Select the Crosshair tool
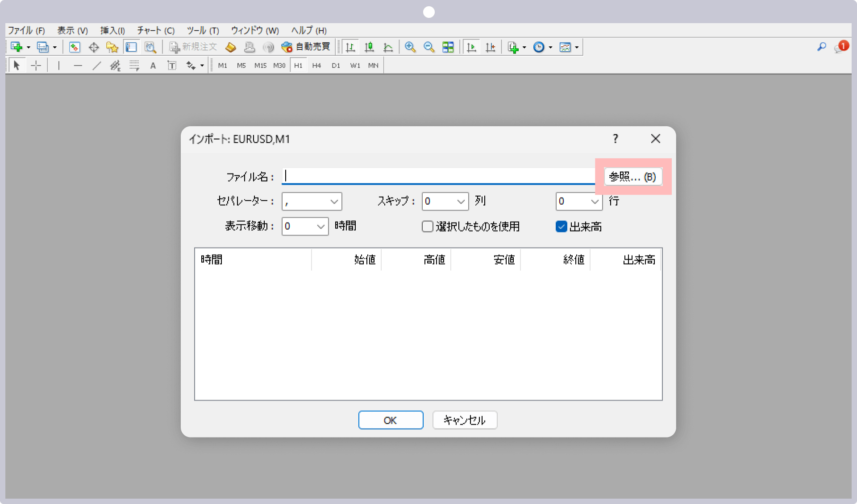The height and width of the screenshot is (504, 857). [x=36, y=66]
